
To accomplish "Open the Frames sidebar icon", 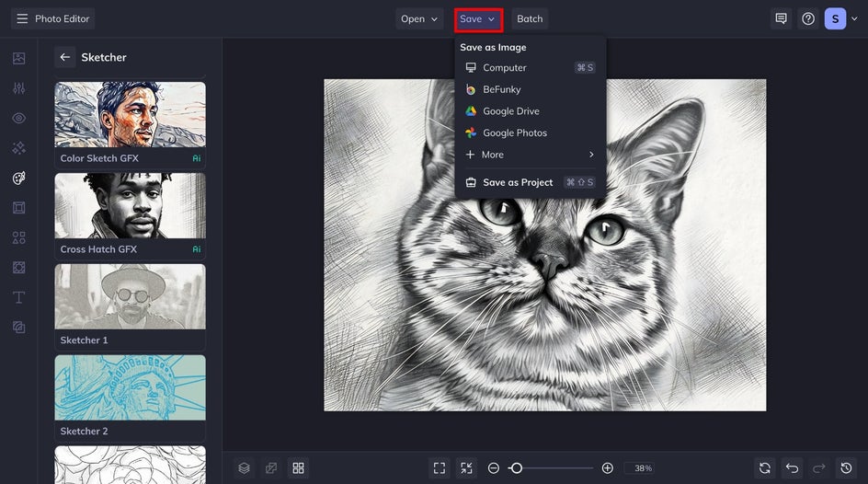I will (18, 208).
